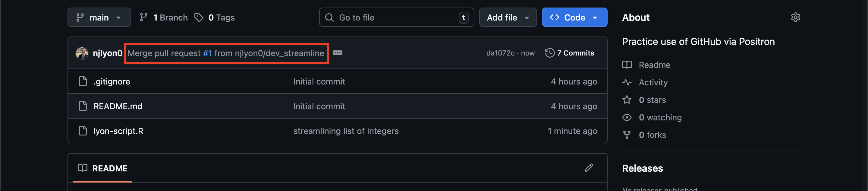The image size is (868, 191).
Task: Select the Activity pulse icon in sidebar
Action: (627, 82)
